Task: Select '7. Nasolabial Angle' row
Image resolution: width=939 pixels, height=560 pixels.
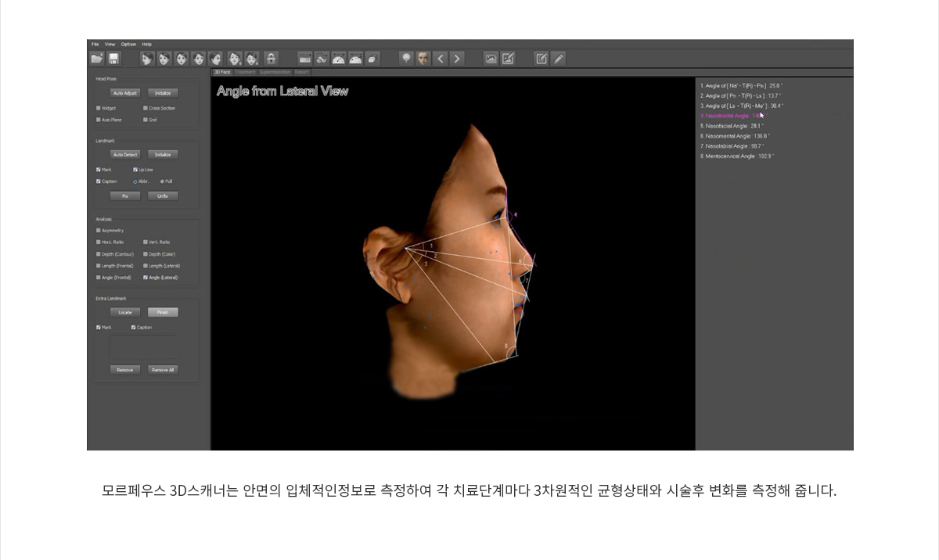Action: tap(732, 145)
